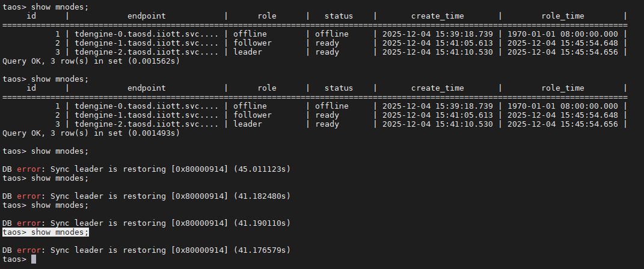Click the "id" header in the first table
This screenshot has width=644, height=269.
(x=32, y=16)
